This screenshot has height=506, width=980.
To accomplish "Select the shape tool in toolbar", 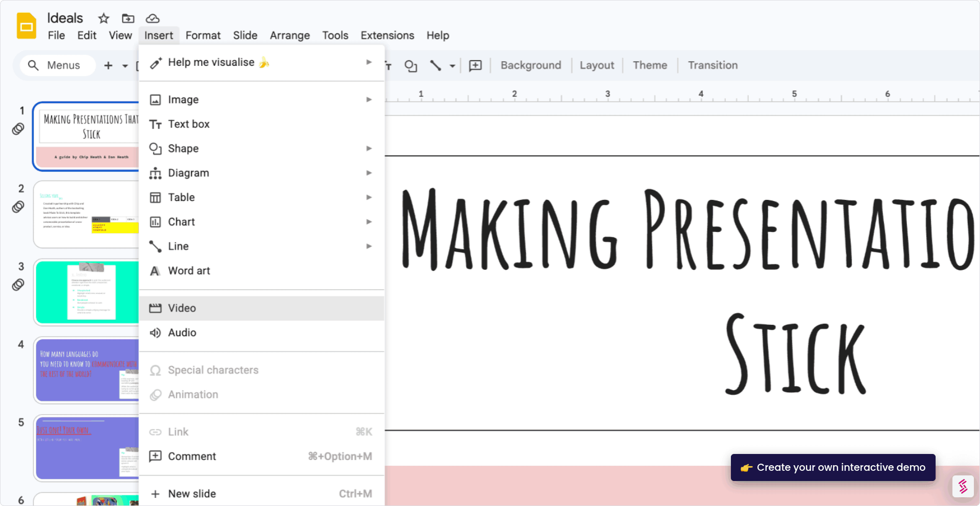I will click(411, 65).
